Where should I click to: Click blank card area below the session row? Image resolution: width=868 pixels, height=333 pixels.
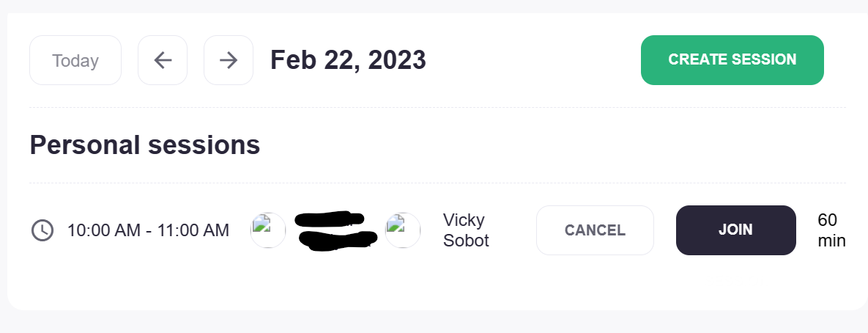click(437, 282)
